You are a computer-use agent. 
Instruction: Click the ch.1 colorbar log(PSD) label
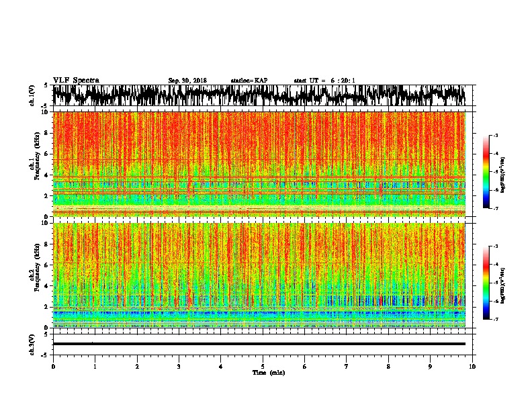(503, 175)
